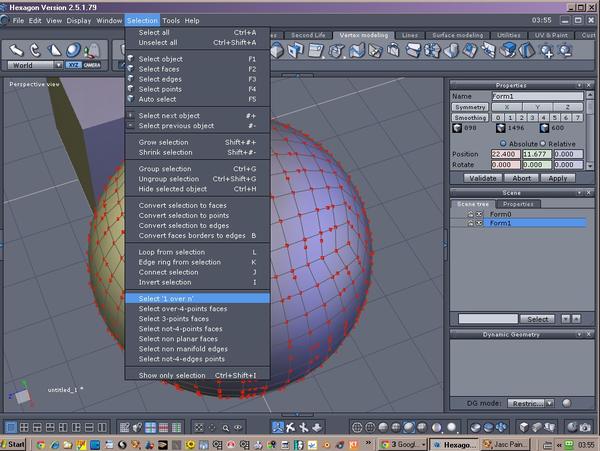Click the camera snapshot icon in bottom bar

point(585,427)
